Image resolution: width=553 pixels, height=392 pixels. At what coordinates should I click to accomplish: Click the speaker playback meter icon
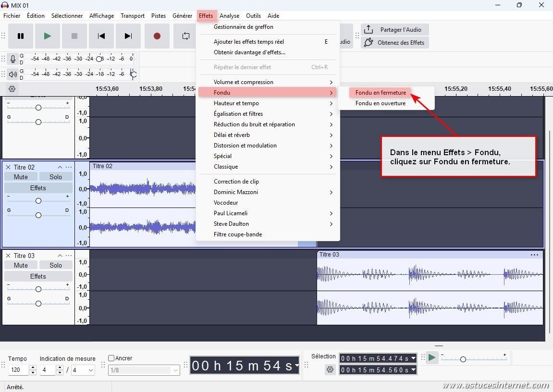click(13, 74)
